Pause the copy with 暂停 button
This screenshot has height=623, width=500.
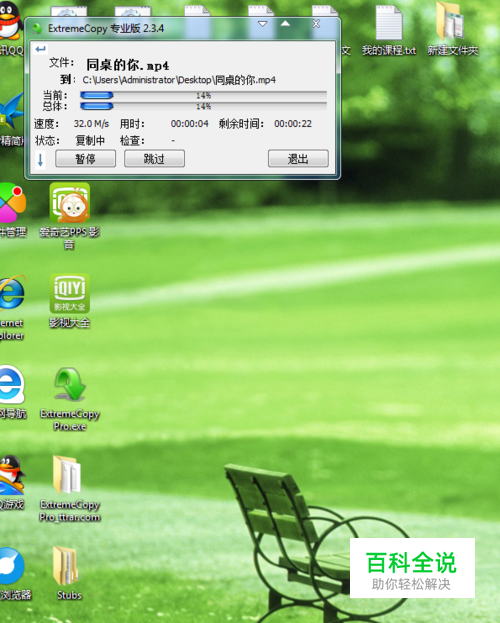coord(85,159)
